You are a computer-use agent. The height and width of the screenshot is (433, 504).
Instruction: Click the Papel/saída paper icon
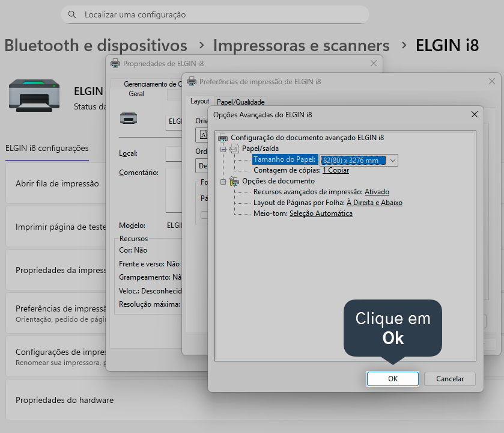(234, 149)
